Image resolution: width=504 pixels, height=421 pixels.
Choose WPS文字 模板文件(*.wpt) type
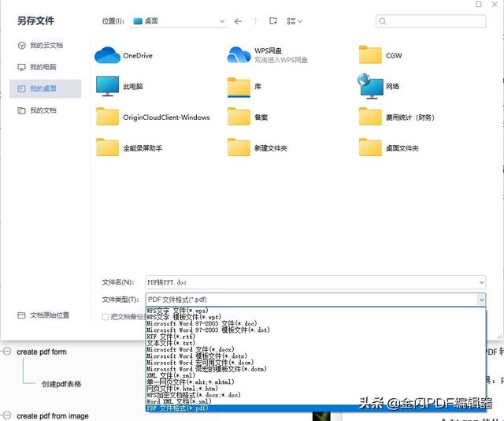(x=315, y=317)
